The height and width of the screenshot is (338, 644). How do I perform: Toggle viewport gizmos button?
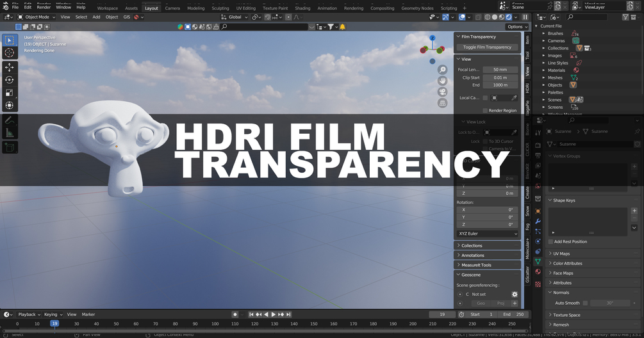pyautogui.click(x=445, y=17)
